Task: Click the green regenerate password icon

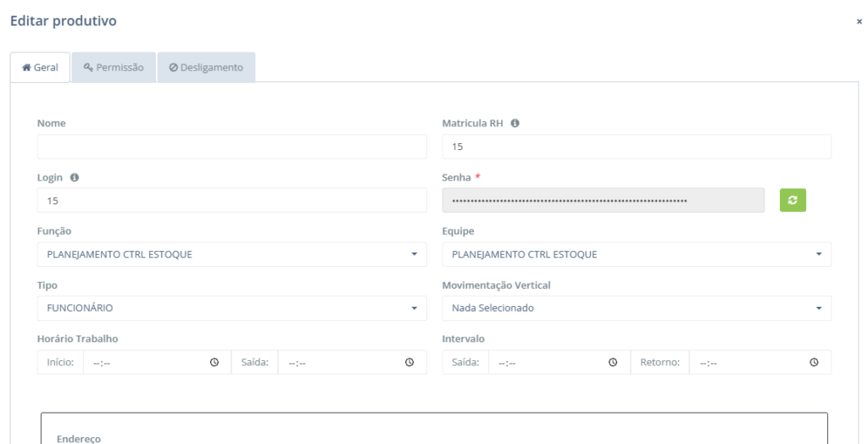Action: pyautogui.click(x=792, y=200)
